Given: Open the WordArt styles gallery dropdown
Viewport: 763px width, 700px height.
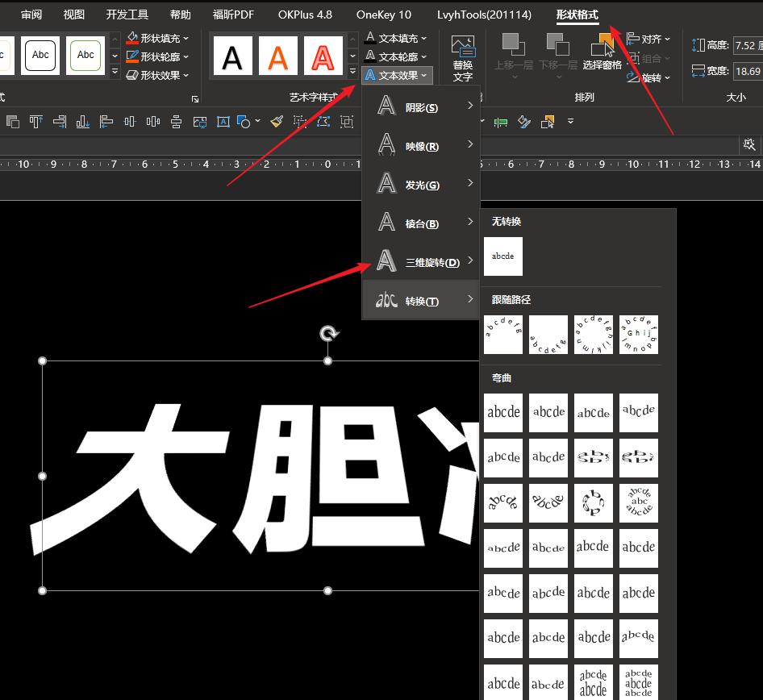Looking at the screenshot, I should tap(352, 72).
